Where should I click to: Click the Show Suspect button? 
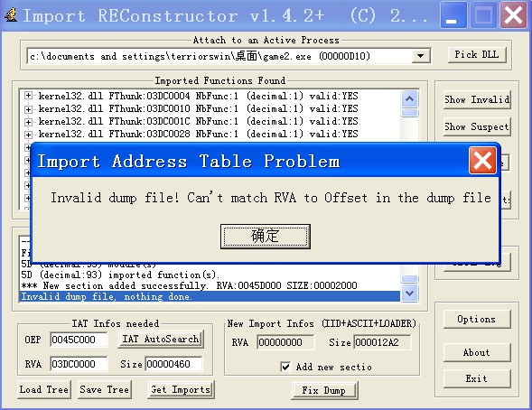(x=477, y=126)
